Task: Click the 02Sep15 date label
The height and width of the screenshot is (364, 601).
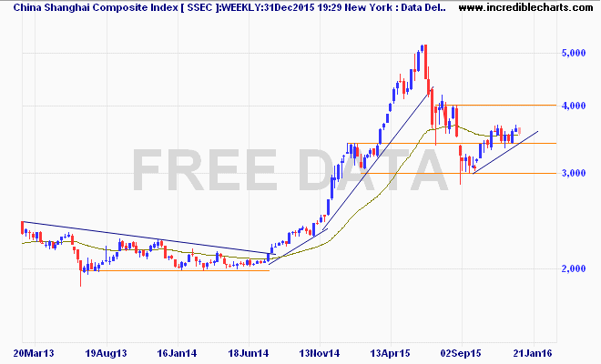Action: click(462, 353)
